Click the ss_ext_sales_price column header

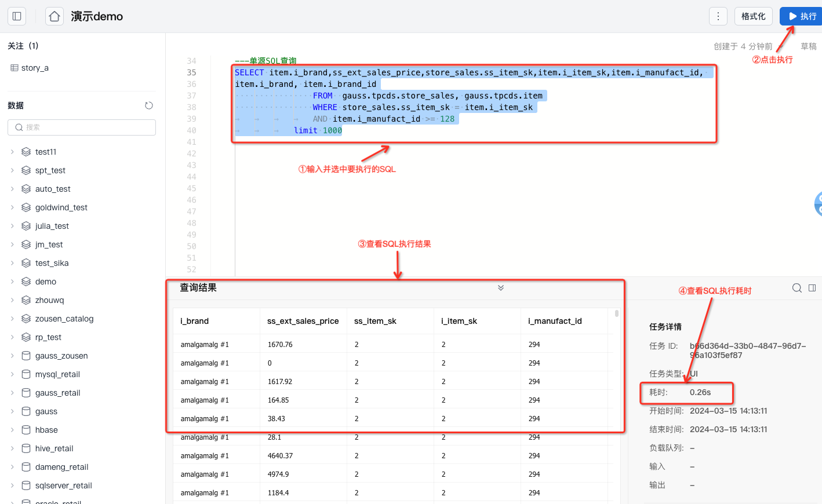pyautogui.click(x=303, y=321)
